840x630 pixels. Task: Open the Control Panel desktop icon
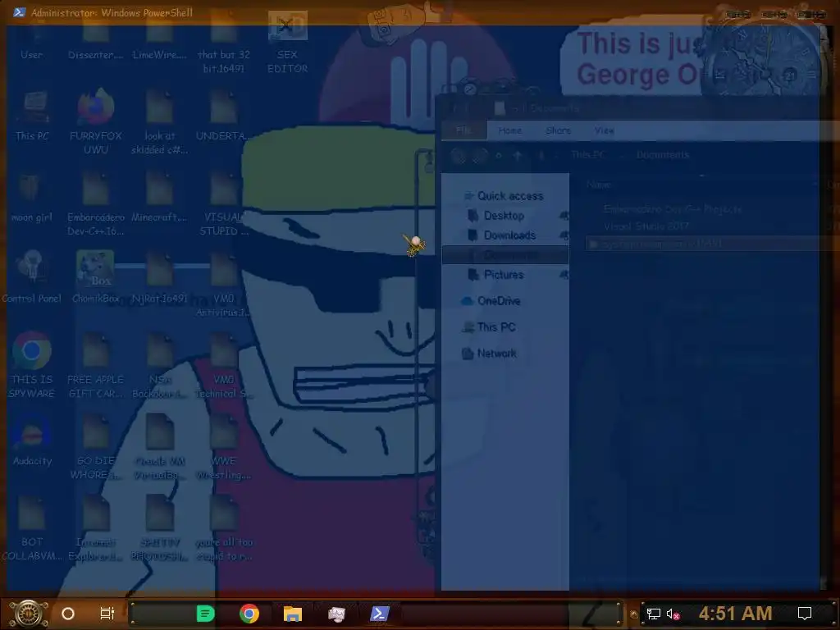pos(32,277)
